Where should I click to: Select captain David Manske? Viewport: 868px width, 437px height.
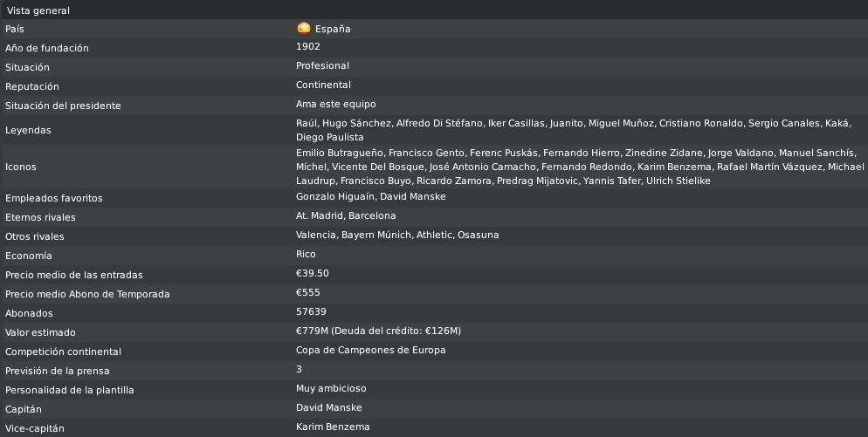(x=329, y=407)
